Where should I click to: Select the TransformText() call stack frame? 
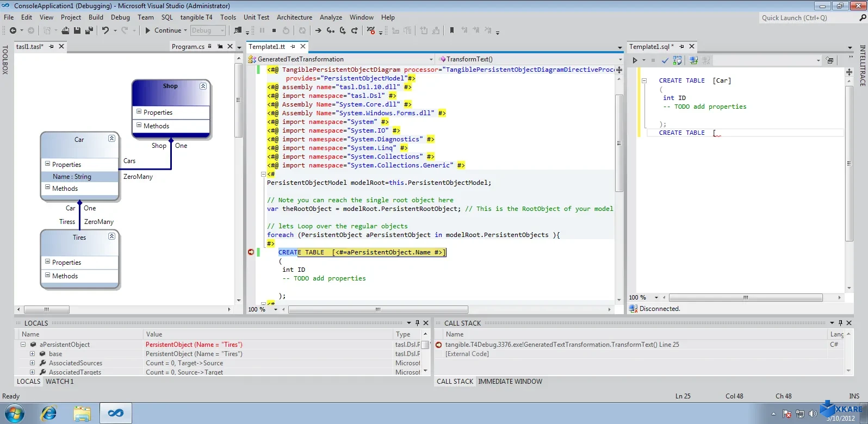tap(562, 345)
